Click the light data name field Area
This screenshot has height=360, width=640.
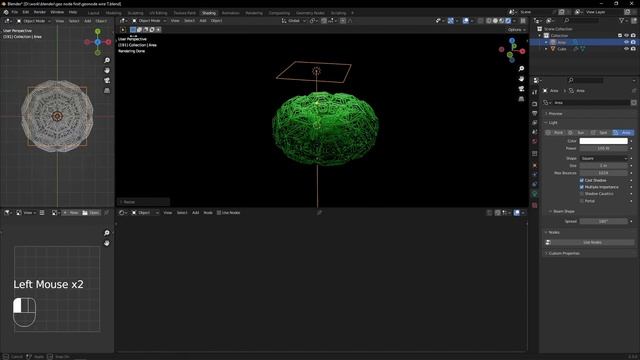pos(590,103)
